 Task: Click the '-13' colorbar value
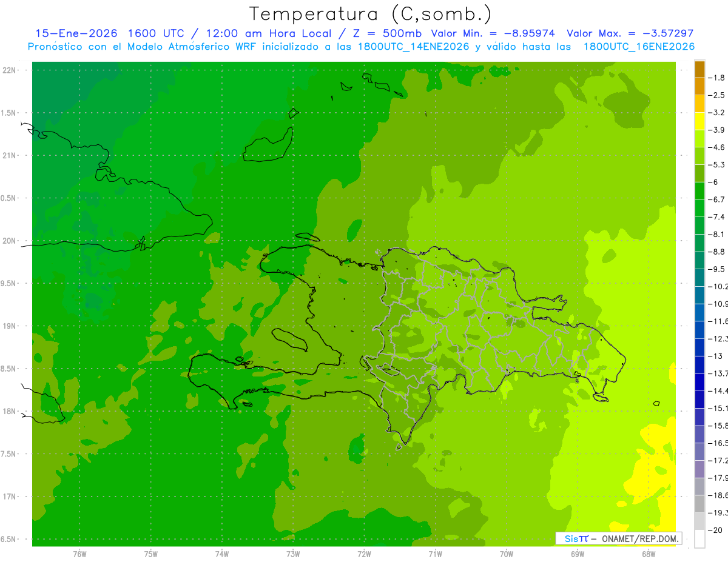[715, 356]
